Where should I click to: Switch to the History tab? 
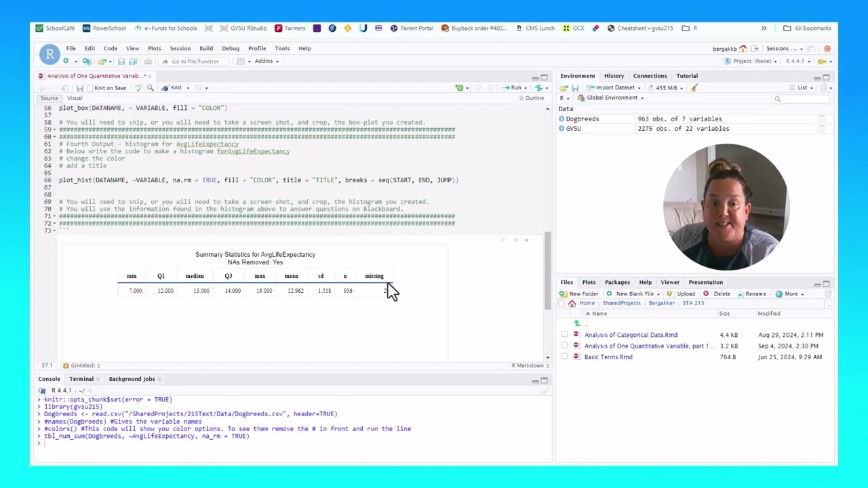point(614,76)
